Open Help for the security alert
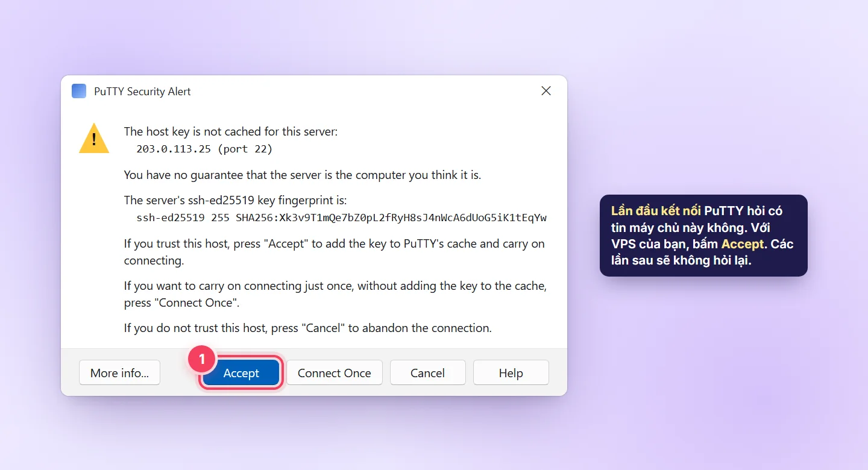Viewport: 868px width, 470px height. coord(511,372)
